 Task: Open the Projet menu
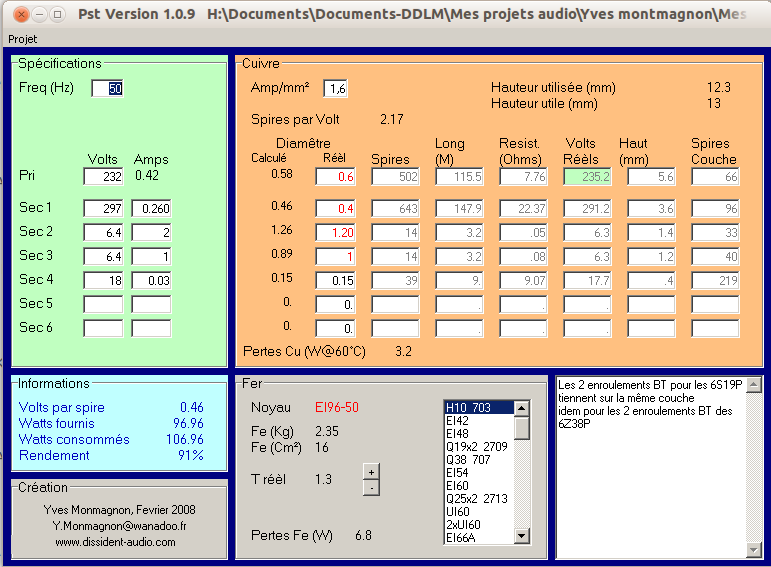[x=22, y=39]
